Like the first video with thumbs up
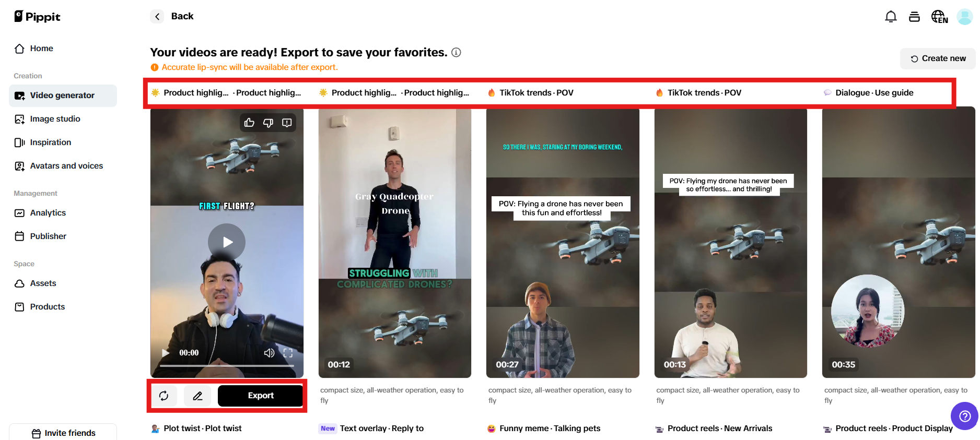 [x=249, y=123]
